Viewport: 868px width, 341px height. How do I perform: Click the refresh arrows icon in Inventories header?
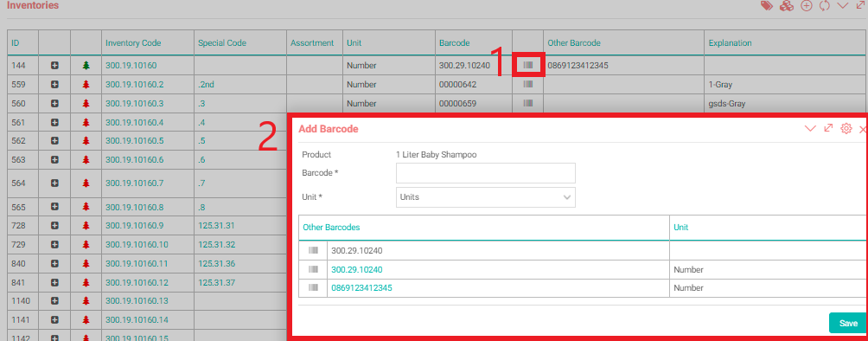824,5
